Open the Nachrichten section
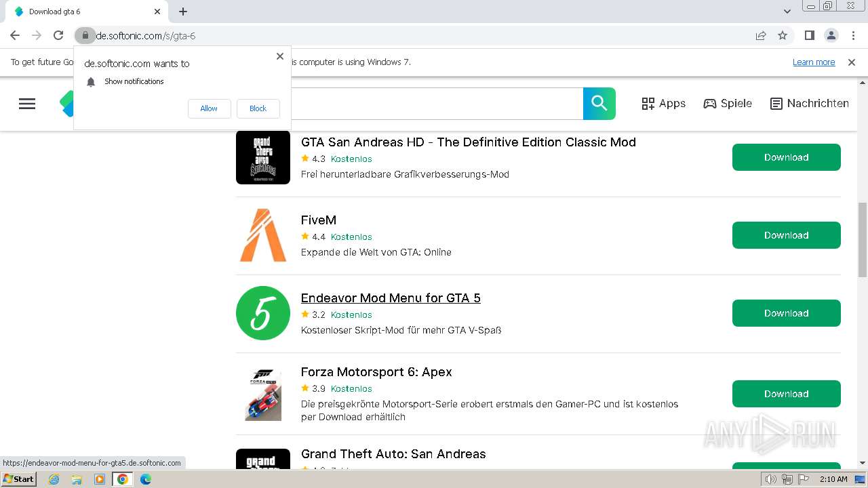 pyautogui.click(x=810, y=104)
